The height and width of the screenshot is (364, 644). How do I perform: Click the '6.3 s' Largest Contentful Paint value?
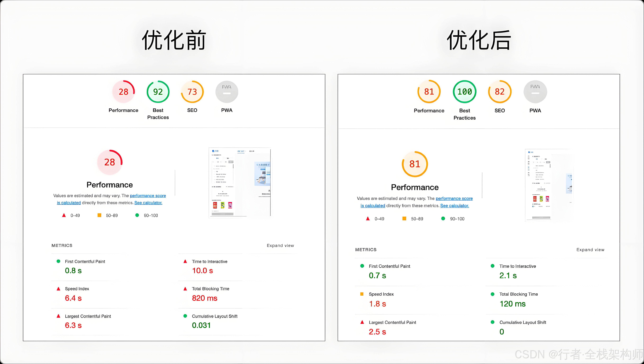click(73, 325)
